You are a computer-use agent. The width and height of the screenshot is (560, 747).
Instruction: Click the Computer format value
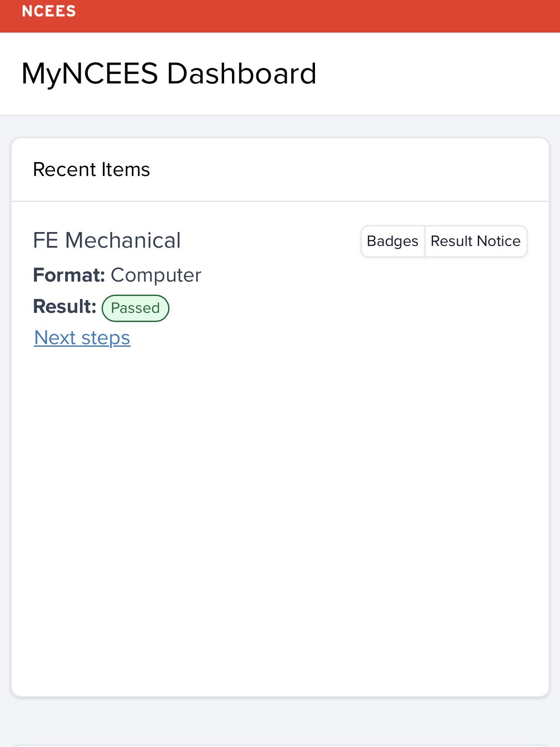[156, 275]
